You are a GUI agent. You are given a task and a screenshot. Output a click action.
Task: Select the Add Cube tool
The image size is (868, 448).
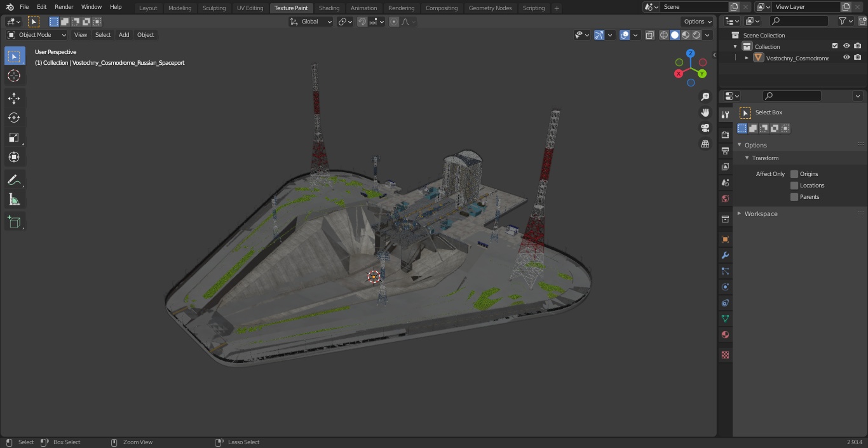pos(14,222)
